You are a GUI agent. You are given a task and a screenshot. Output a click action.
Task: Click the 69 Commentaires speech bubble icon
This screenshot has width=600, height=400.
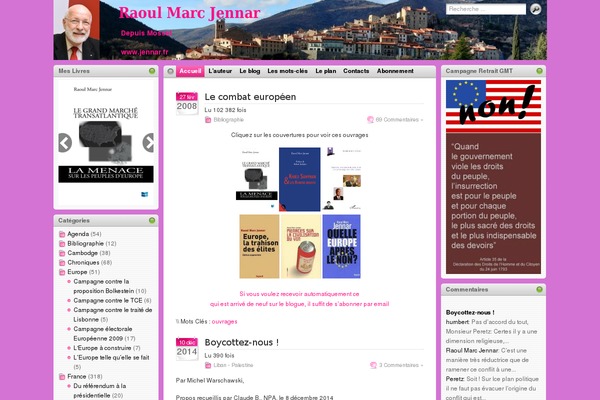coord(370,120)
